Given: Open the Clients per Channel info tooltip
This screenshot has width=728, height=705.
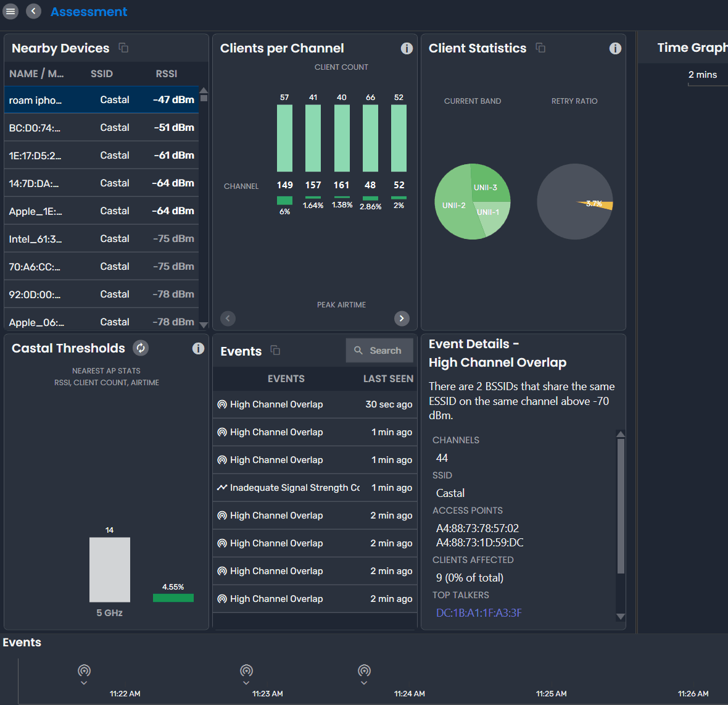Looking at the screenshot, I should click(x=407, y=48).
